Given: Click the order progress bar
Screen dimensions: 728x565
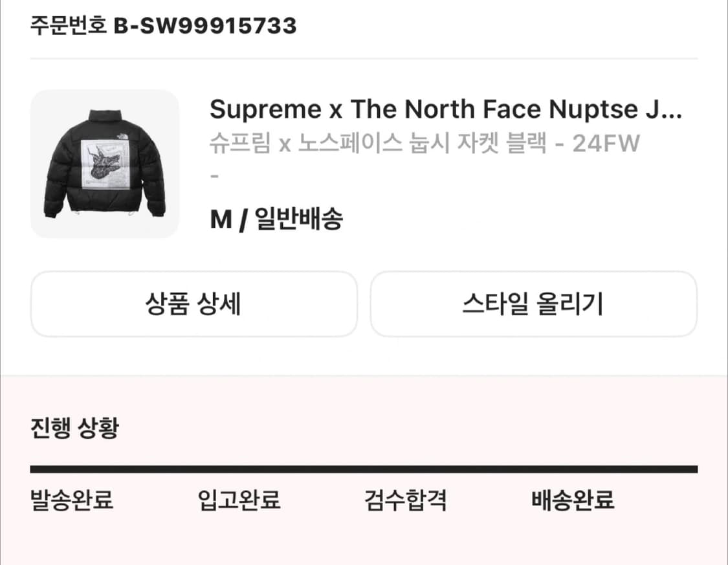Looking at the screenshot, I should (364, 465).
